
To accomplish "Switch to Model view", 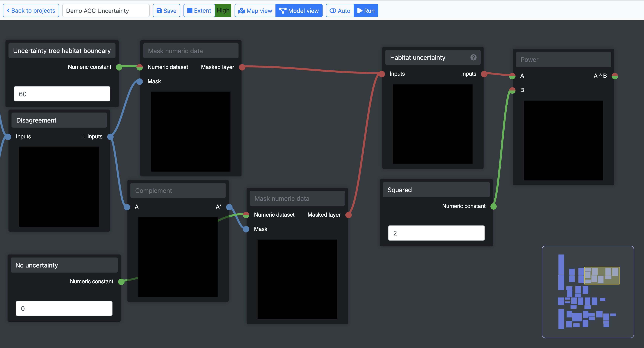I will (x=299, y=11).
